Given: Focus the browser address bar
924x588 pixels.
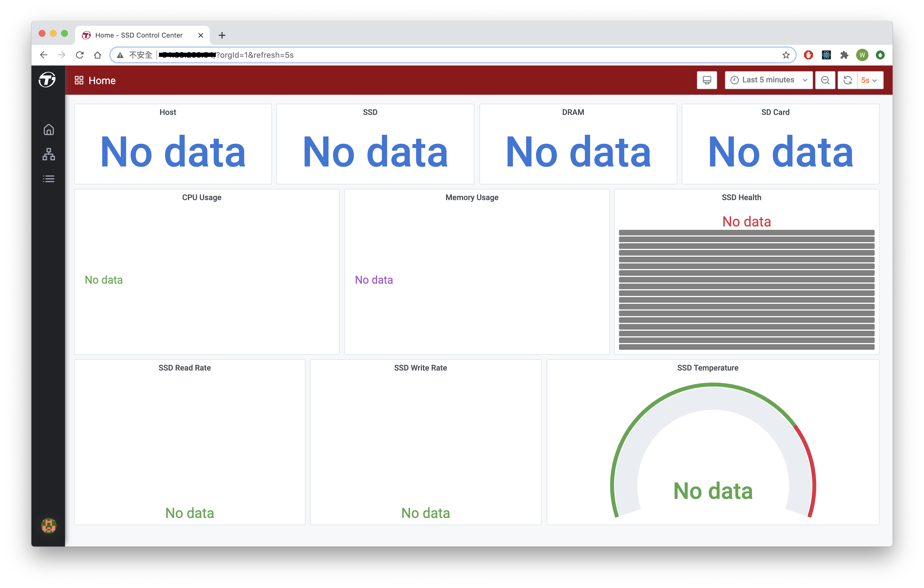Looking at the screenshot, I should tap(453, 55).
